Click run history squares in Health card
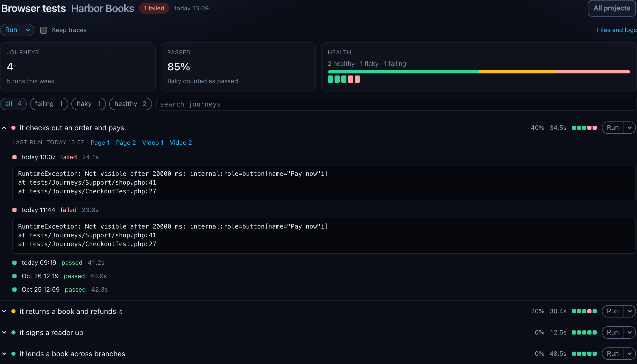The image size is (637, 364). tap(344, 79)
